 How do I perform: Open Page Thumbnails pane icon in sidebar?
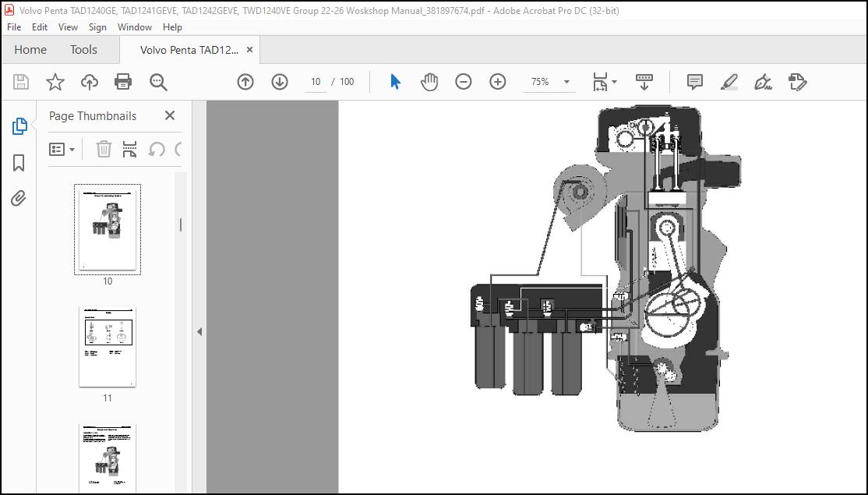19,126
